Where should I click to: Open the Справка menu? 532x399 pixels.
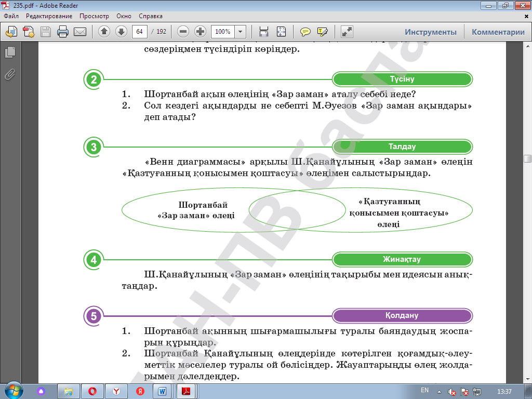151,16
